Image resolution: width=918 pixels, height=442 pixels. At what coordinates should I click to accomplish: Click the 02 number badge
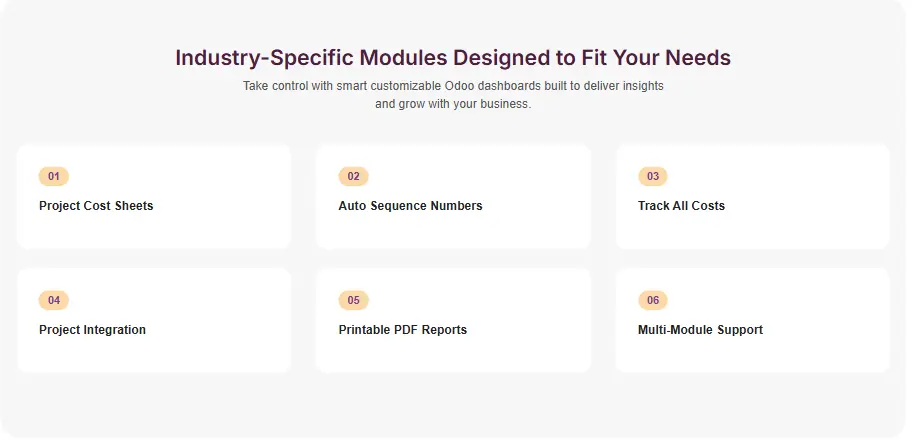(x=353, y=177)
